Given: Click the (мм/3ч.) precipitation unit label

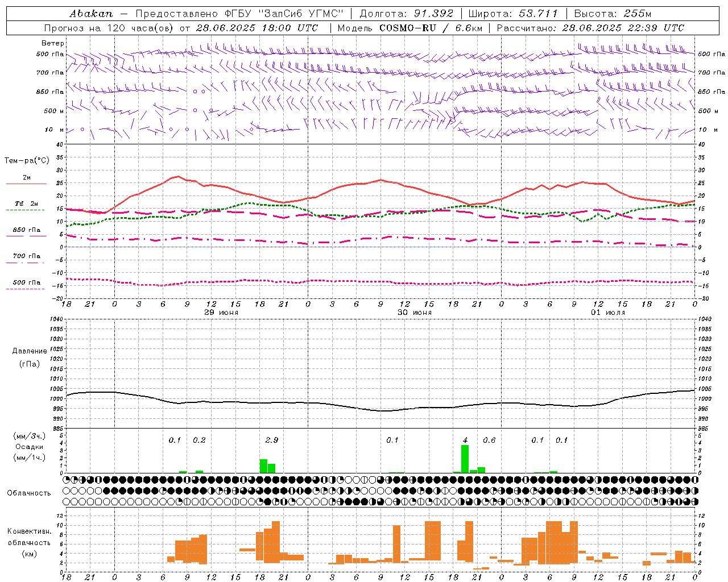Looking at the screenshot, I should [x=30, y=436].
